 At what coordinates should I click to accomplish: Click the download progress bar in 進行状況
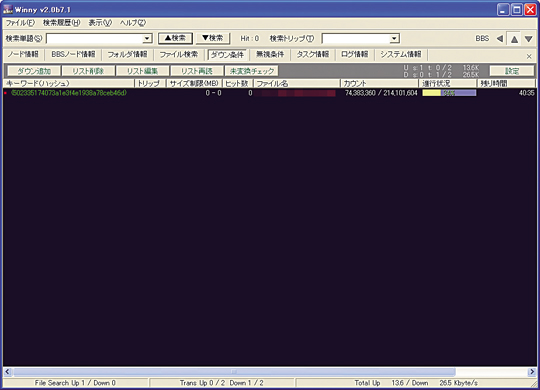[449, 93]
